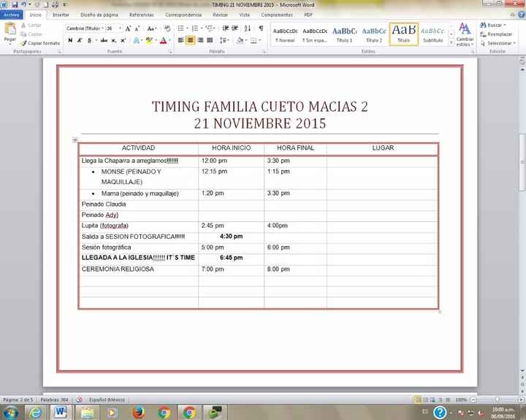Click the spelling check status bar icon
This screenshot has height=420, width=526.
click(x=79, y=400)
